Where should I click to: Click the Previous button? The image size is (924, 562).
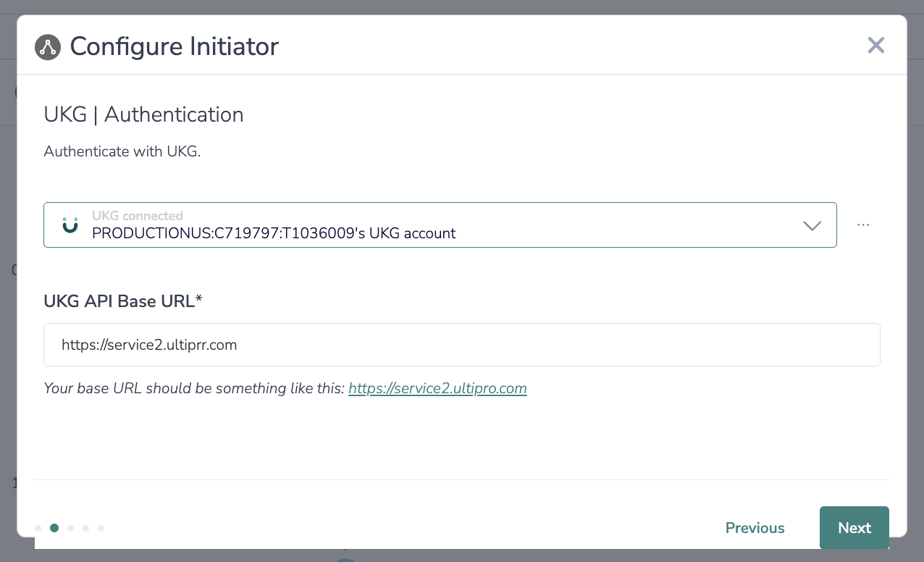pos(755,528)
